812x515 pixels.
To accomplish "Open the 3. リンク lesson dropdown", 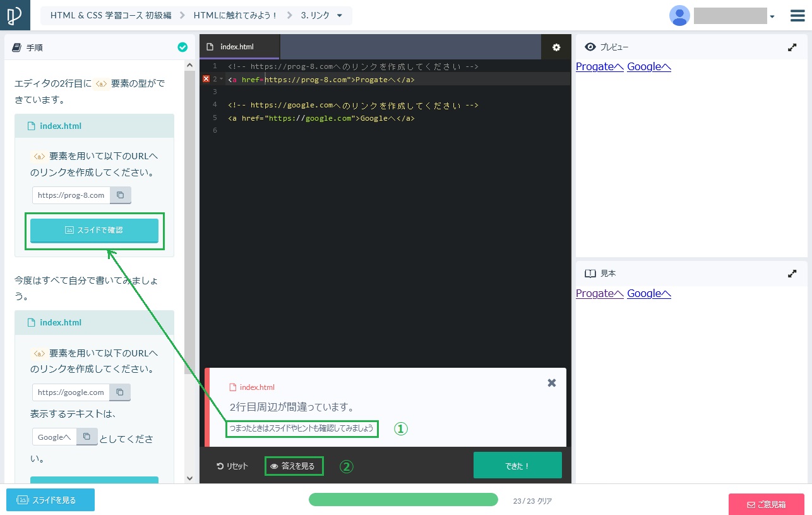I will point(340,16).
